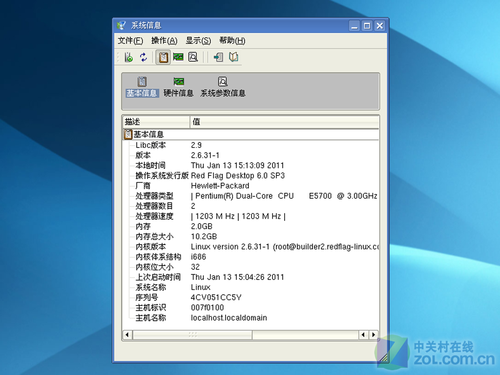Select the 内核位大小 row

(x=251, y=267)
